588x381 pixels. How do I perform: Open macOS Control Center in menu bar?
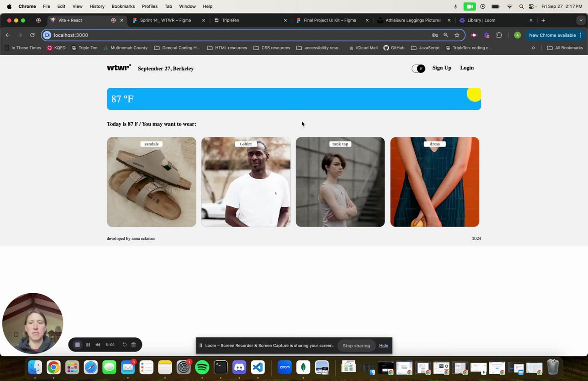(x=531, y=6)
